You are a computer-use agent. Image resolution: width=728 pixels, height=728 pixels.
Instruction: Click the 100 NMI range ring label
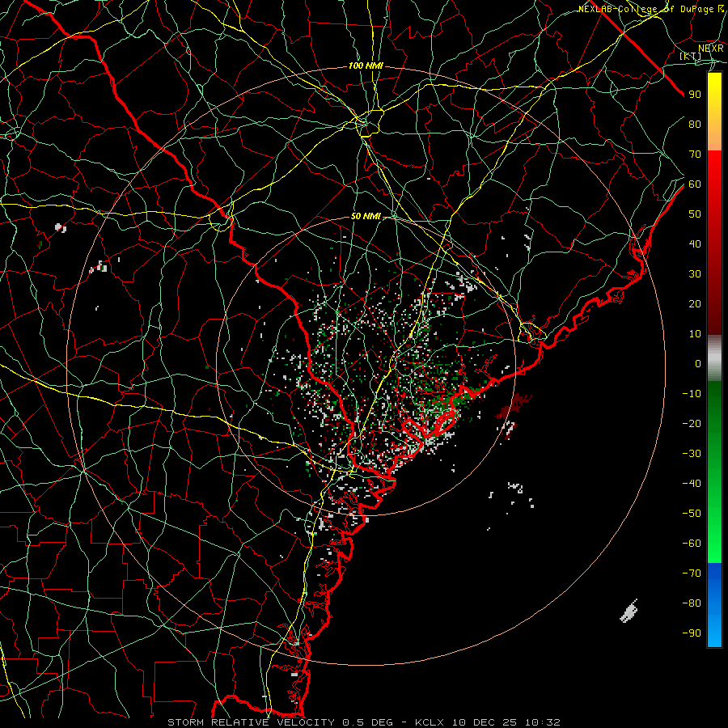coord(366,66)
